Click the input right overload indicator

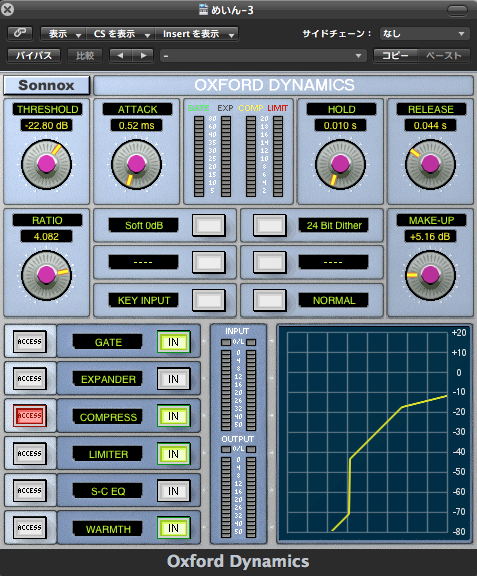(x=251, y=342)
